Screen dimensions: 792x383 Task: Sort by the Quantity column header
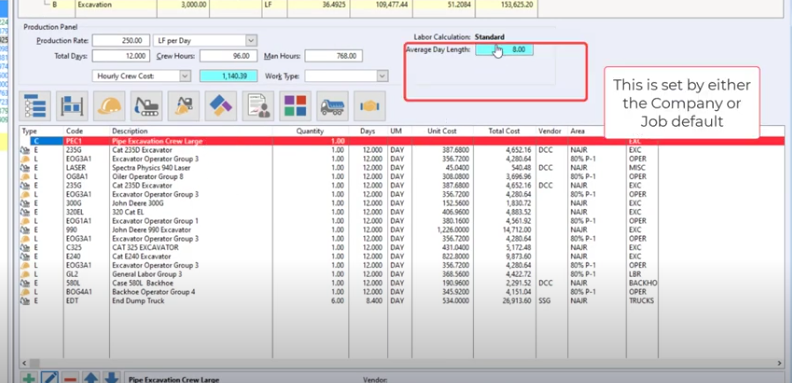310,131
